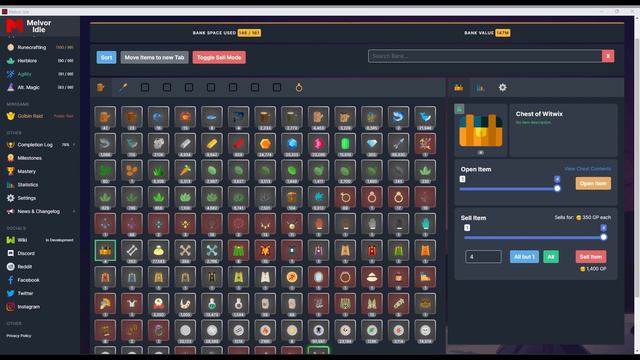The image size is (640, 360).
Task: Select the crab item in bank
Action: (x=185, y=117)
